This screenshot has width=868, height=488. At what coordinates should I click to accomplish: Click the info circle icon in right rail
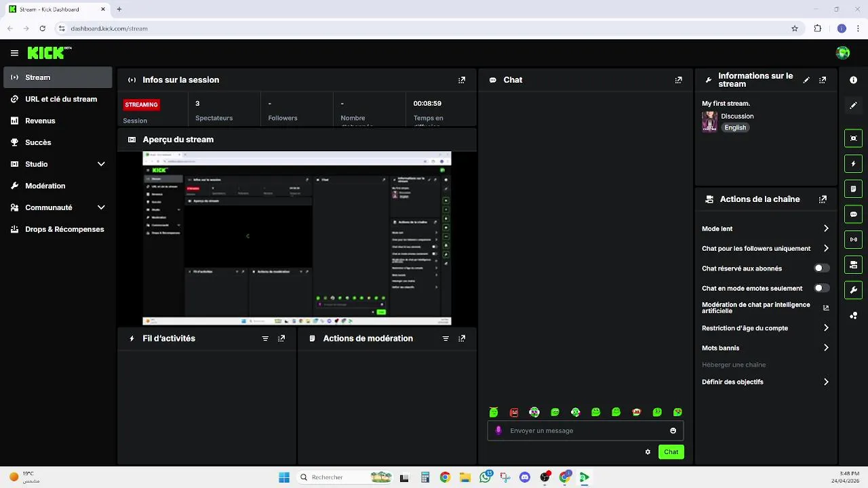click(853, 80)
